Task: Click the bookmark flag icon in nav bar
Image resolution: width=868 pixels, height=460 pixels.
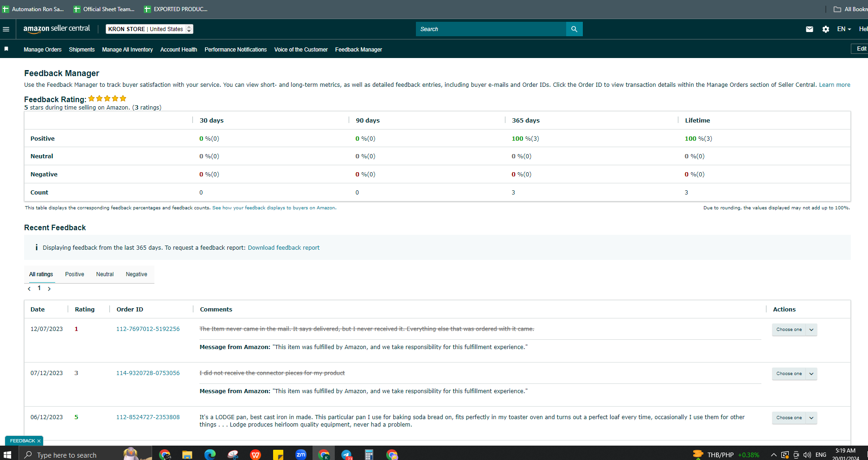Action: click(6, 49)
